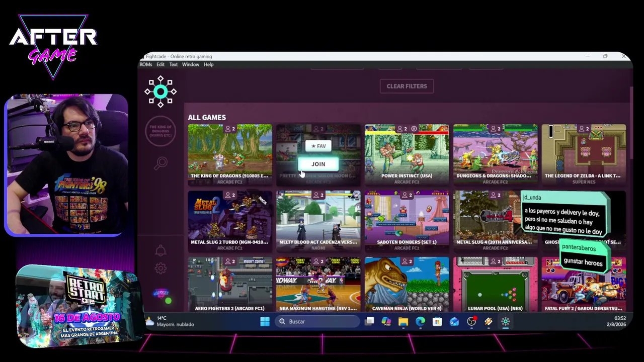Clear all game filters
The height and width of the screenshot is (362, 644).
[x=407, y=86]
